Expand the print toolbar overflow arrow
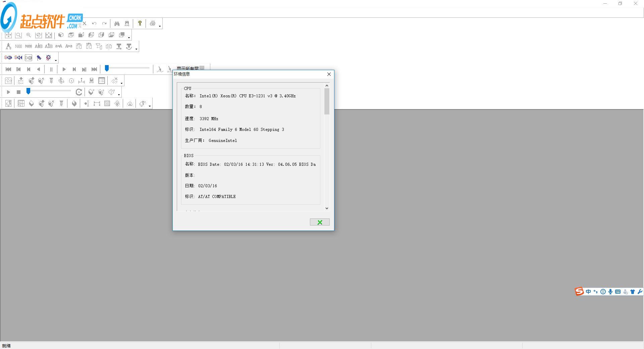This screenshot has height=349, width=644. point(160,26)
